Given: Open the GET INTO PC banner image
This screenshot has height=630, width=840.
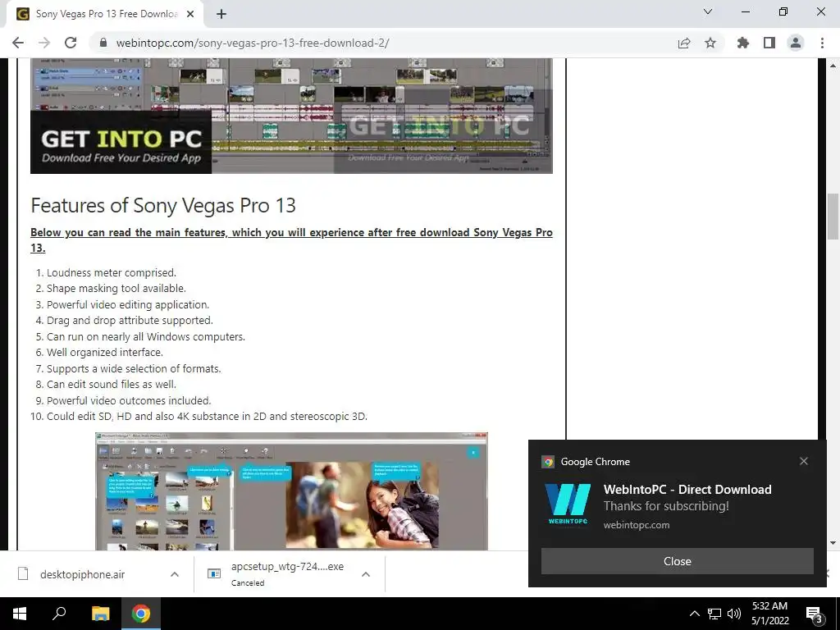Looking at the screenshot, I should [291, 116].
